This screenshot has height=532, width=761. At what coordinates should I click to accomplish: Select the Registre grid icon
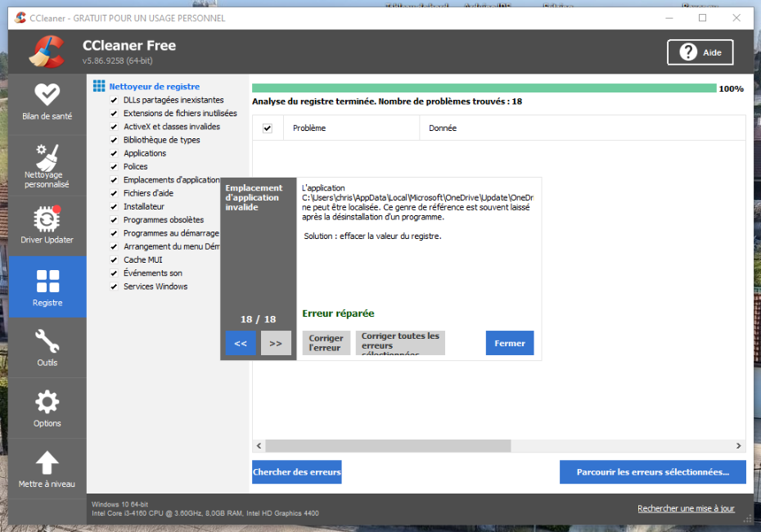(47, 282)
